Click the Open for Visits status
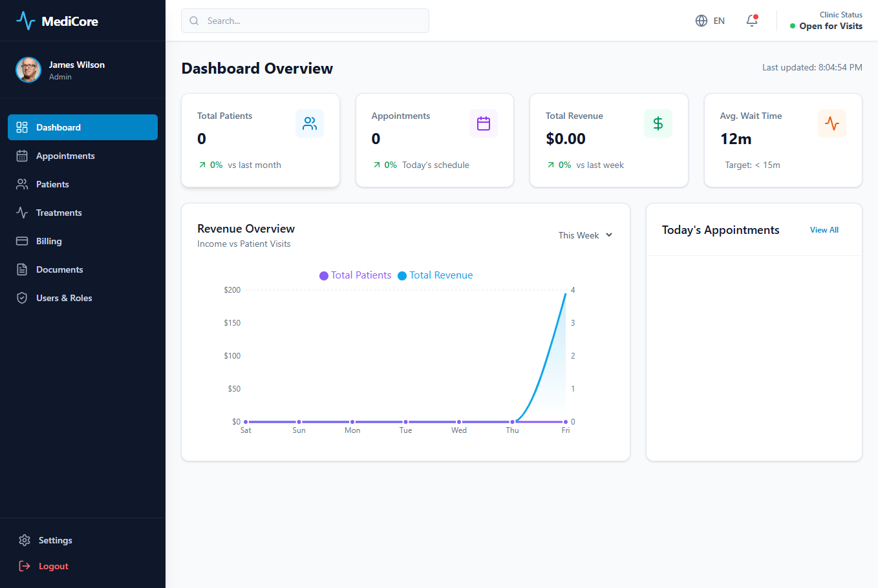Screen dimensions: 878x588 click(831, 26)
